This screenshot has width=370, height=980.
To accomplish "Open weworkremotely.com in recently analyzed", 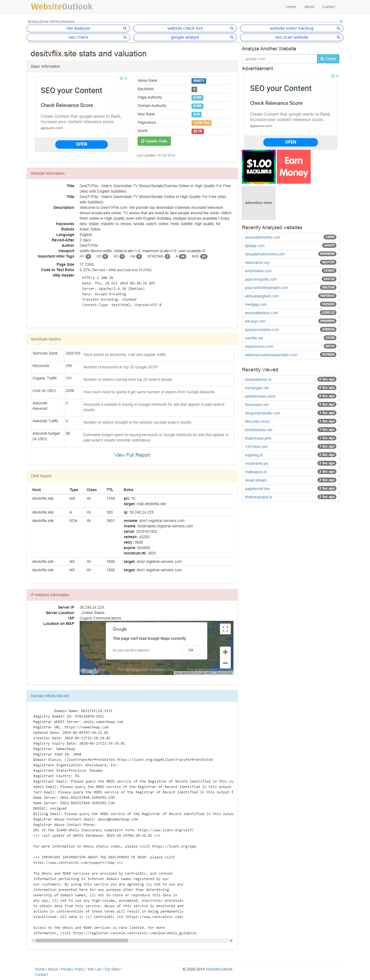I will 262,237.
